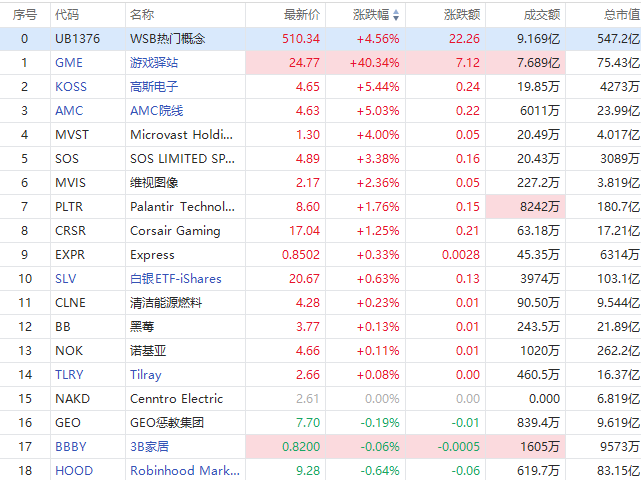Screen dimensions: 641x480
Task: Open the 白银ETF-iShares name link
Action: pos(176,279)
